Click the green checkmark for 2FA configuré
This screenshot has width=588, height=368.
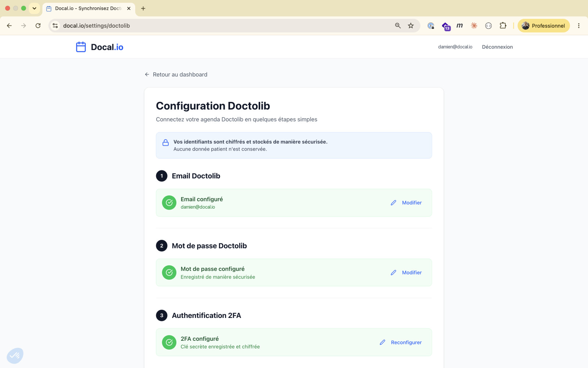[x=169, y=342]
